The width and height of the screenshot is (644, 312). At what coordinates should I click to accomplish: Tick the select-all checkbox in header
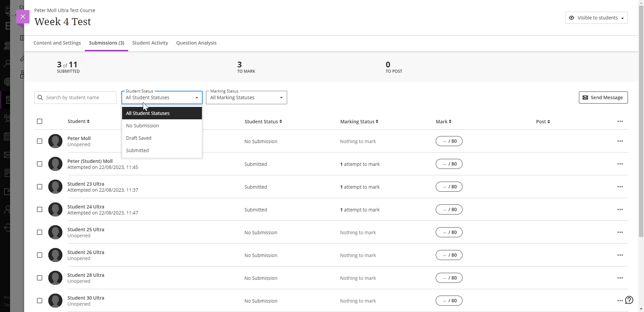click(40, 121)
